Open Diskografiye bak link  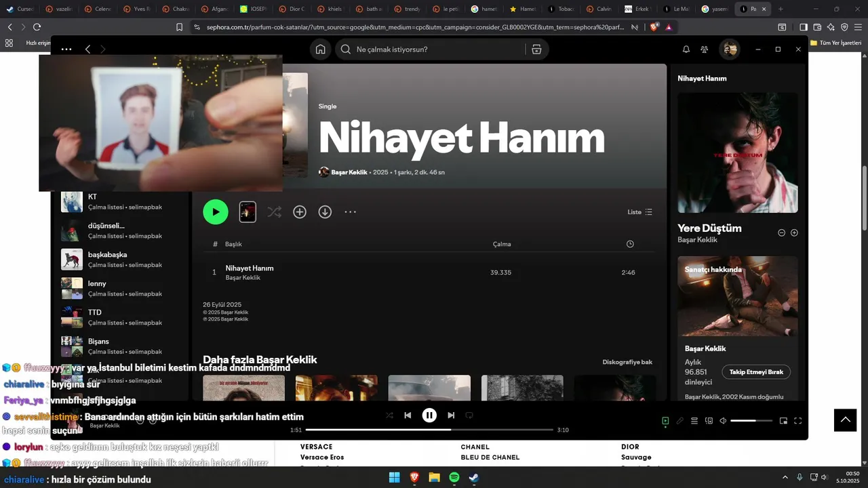point(627,362)
